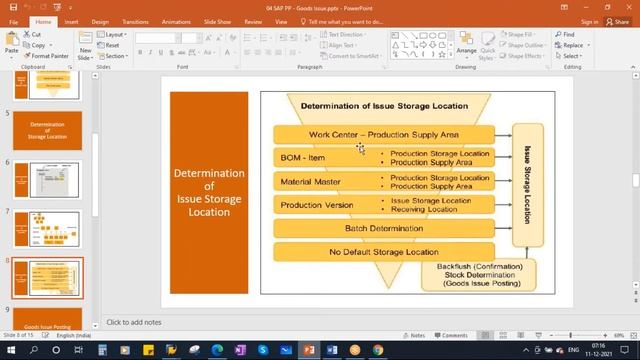Click the Replace button

(569, 45)
